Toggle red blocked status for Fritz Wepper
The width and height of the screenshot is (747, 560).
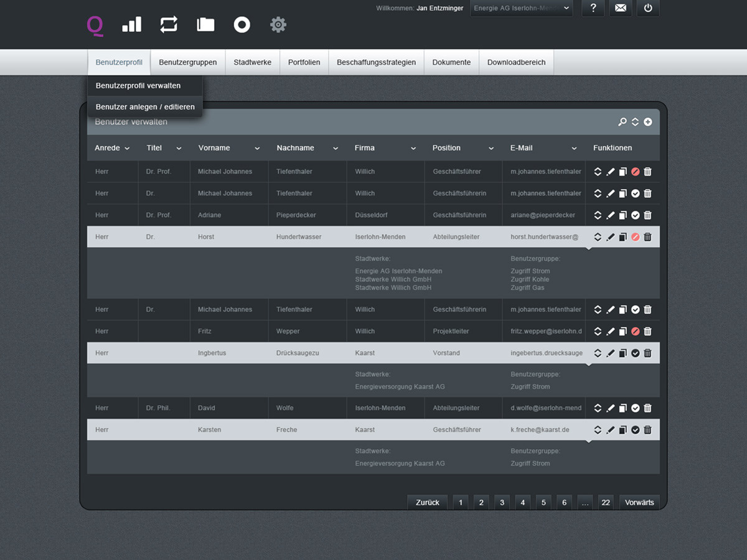coord(636,332)
